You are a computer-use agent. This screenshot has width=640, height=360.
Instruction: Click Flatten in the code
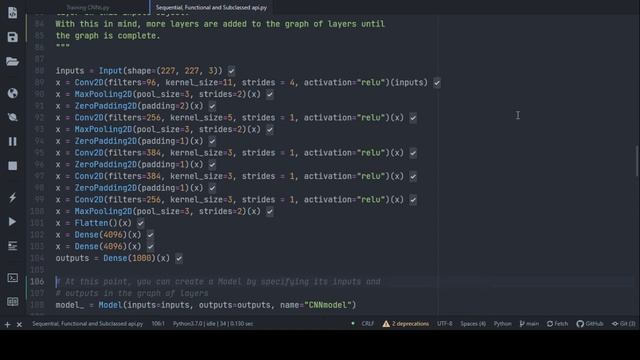tap(91, 223)
